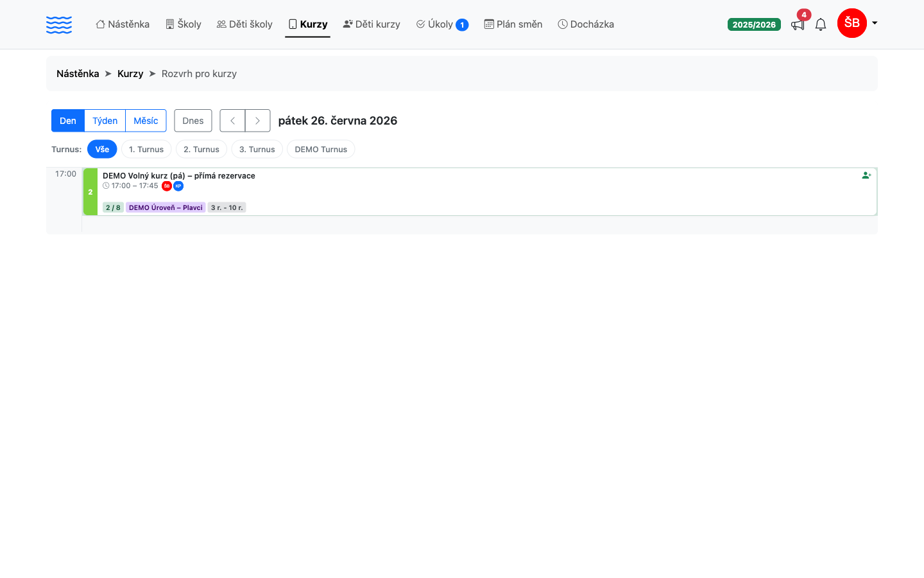The image size is (924, 578).
Task: Click the red ŠB user avatar
Action: click(852, 23)
